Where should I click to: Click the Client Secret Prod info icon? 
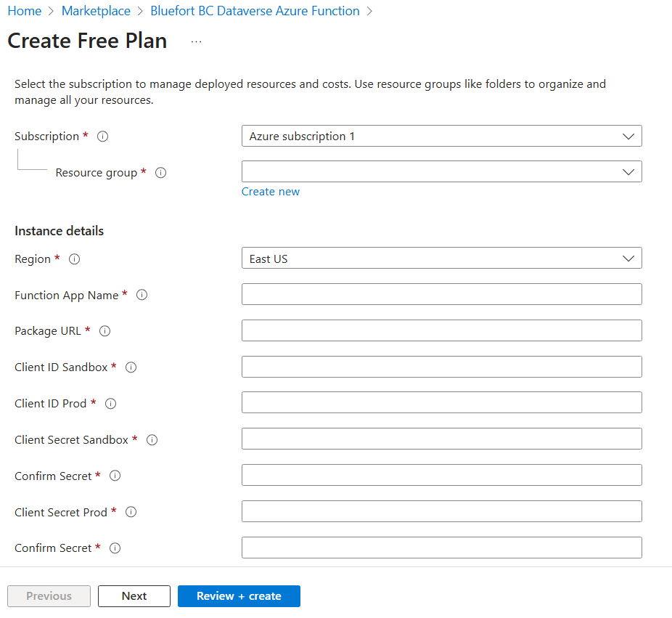(x=131, y=512)
